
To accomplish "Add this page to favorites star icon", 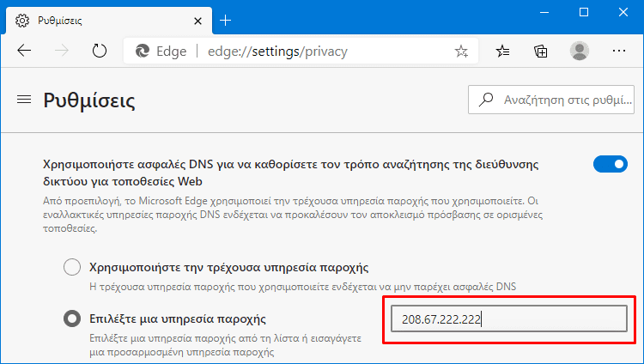I will (x=461, y=51).
